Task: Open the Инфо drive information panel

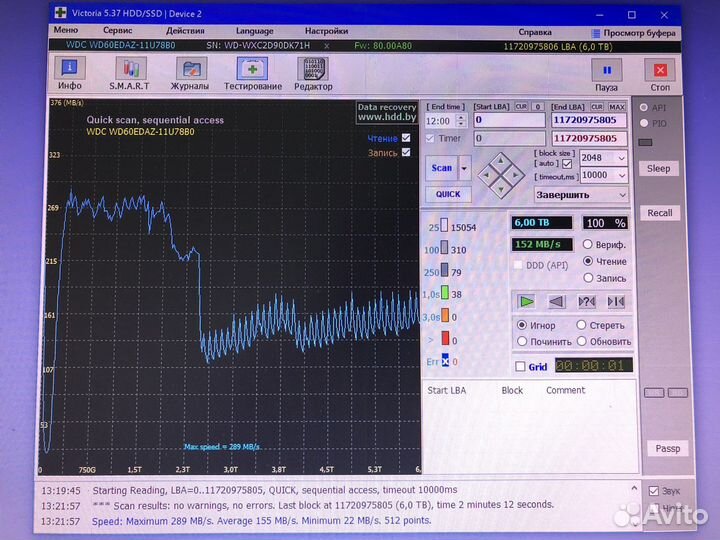Action: click(x=69, y=74)
